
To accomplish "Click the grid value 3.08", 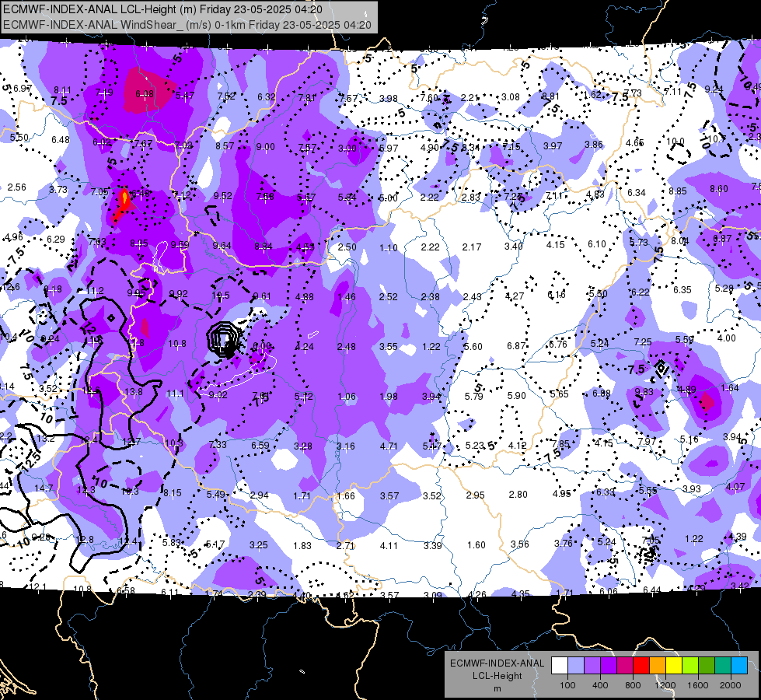I will point(511,97).
